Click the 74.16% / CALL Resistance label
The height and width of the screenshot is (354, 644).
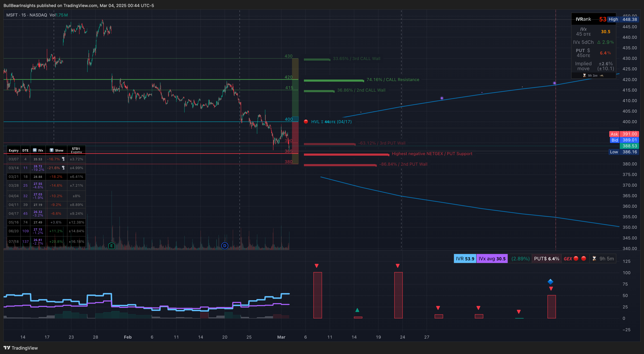pyautogui.click(x=393, y=79)
